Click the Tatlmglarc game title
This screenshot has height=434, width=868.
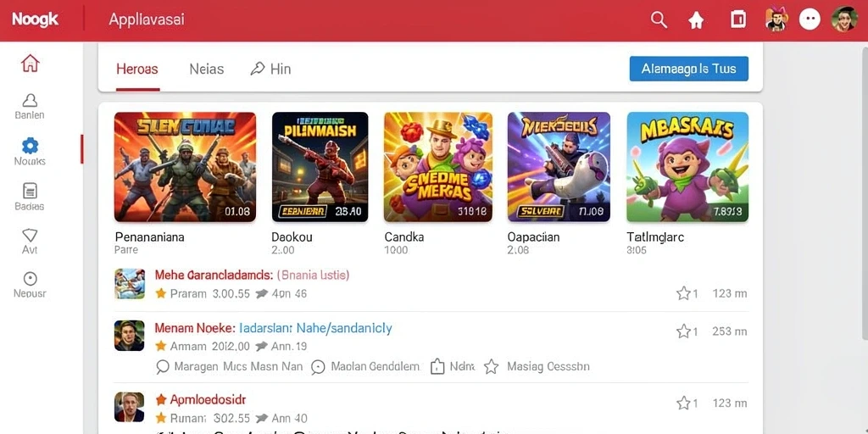(x=655, y=237)
